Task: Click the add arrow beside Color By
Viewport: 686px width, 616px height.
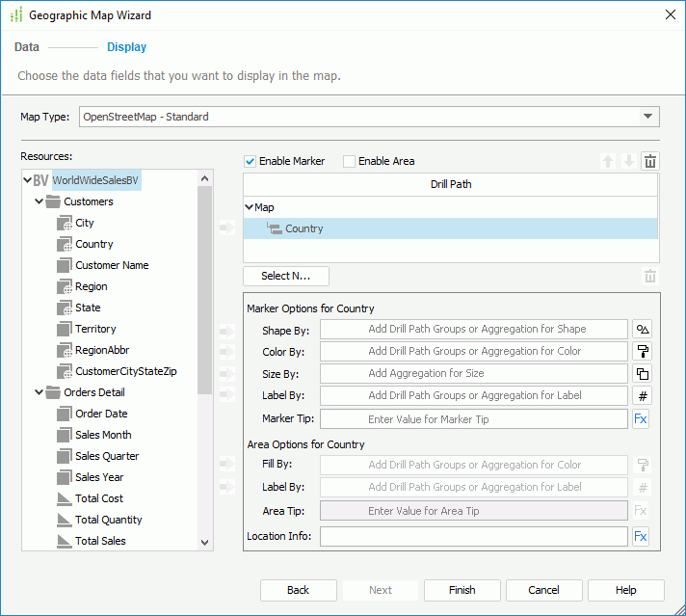Action: 227,351
